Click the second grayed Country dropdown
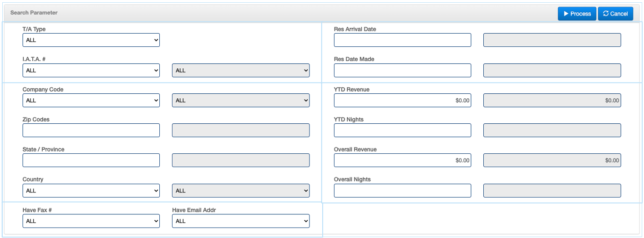This screenshot has height=238, width=644. click(x=240, y=191)
